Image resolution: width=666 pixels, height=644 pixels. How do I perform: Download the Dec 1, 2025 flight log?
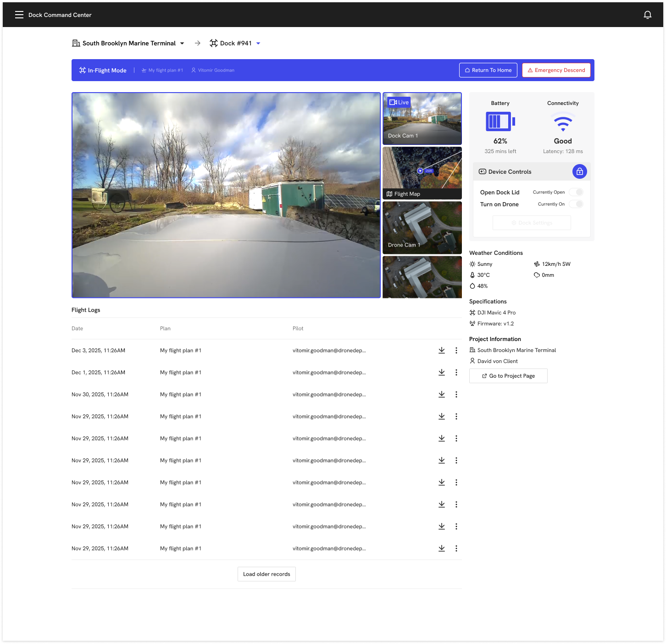[x=441, y=372]
